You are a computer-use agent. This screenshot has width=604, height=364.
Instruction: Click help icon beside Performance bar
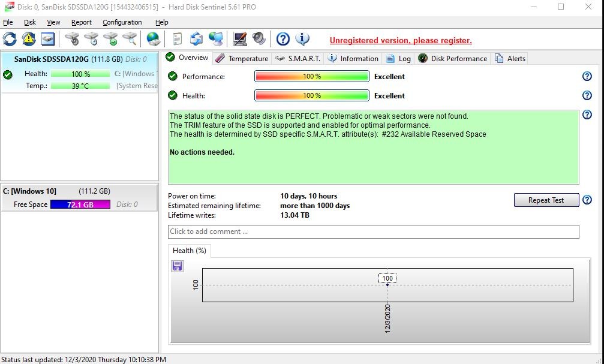(587, 76)
